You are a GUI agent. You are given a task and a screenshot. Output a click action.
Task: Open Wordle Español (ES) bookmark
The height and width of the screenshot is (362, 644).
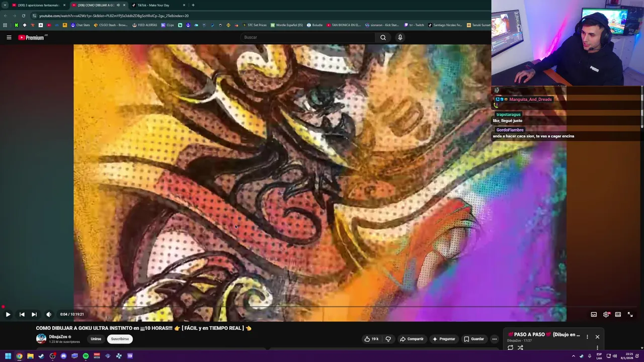287,25
